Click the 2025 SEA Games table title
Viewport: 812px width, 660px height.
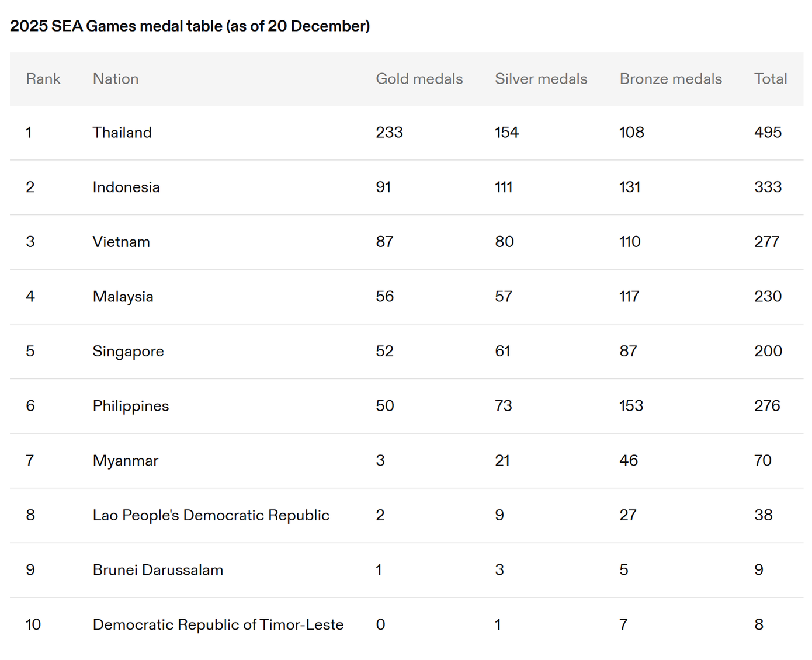190,26
